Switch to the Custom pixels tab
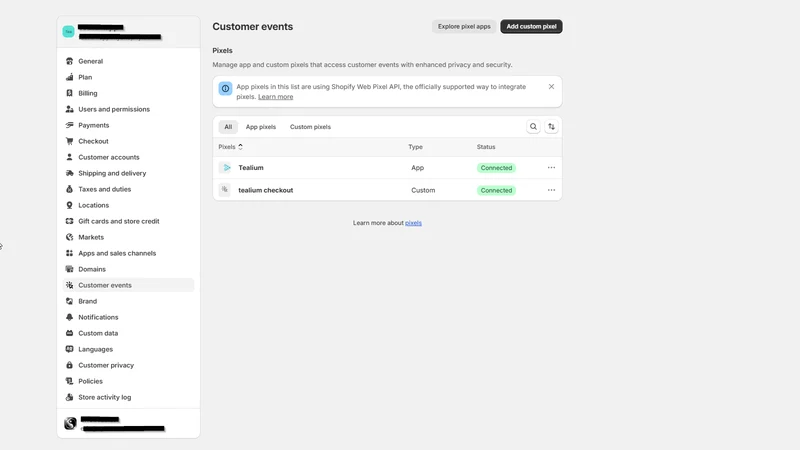800x450 pixels. (x=310, y=127)
